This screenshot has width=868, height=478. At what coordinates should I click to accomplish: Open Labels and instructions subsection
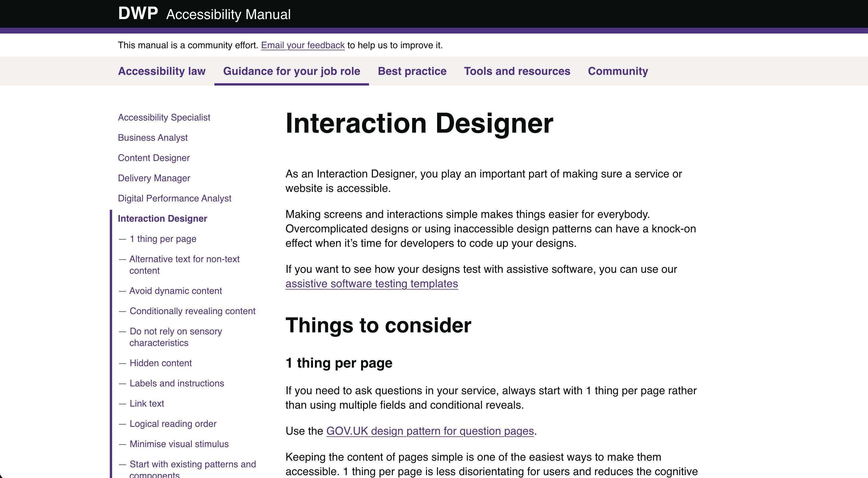click(177, 383)
